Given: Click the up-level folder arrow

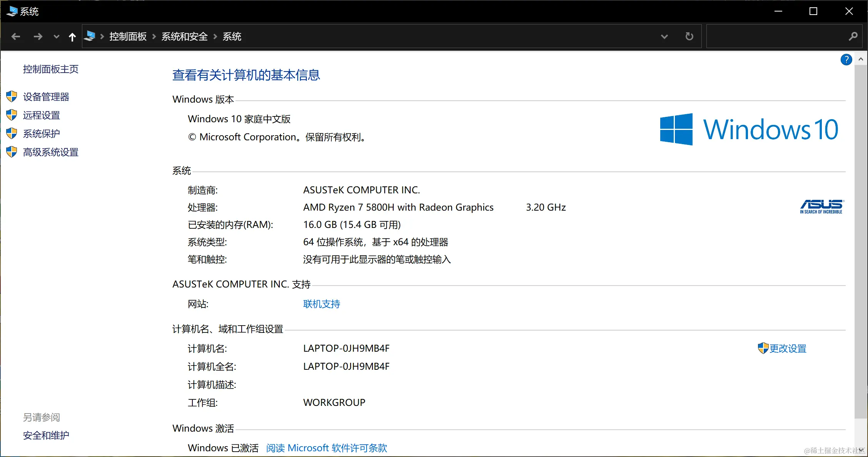Looking at the screenshot, I should (x=72, y=36).
